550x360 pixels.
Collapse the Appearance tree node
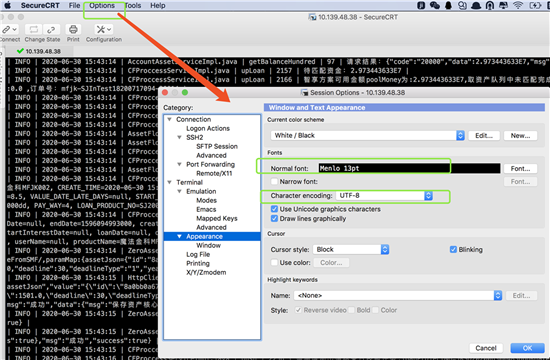click(179, 236)
